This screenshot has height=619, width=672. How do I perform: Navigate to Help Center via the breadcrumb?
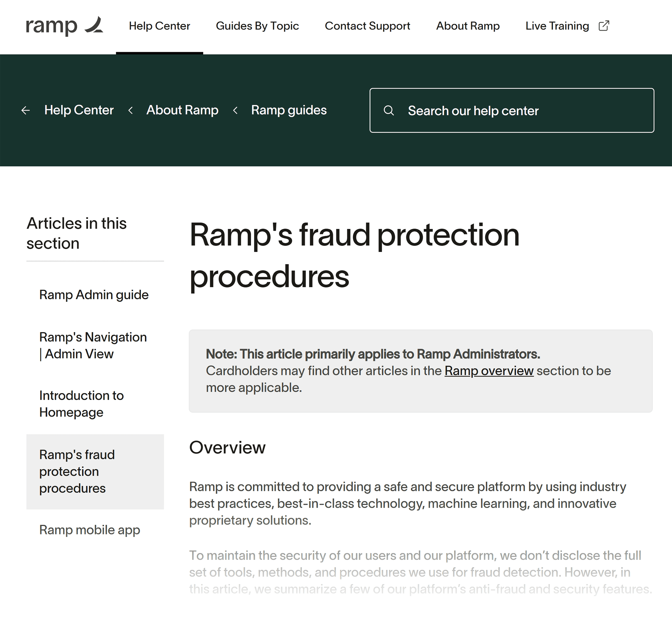pyautogui.click(x=79, y=110)
